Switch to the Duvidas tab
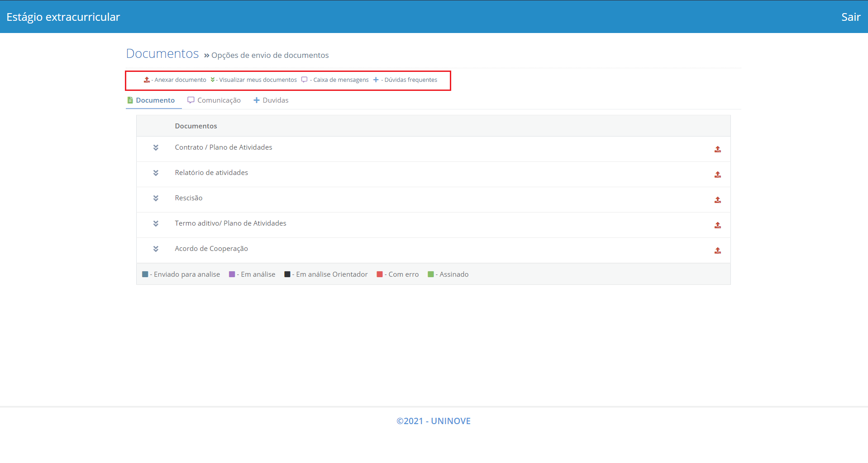The height and width of the screenshot is (463, 868). 271,100
